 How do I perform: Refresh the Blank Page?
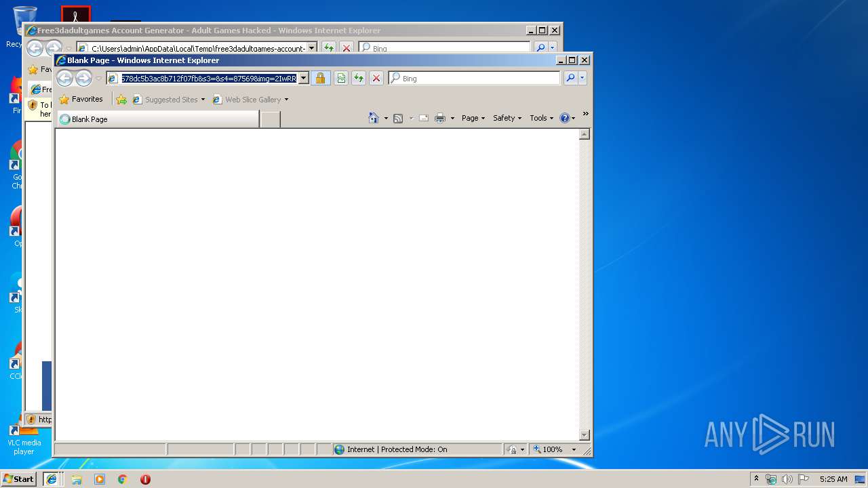coord(359,79)
